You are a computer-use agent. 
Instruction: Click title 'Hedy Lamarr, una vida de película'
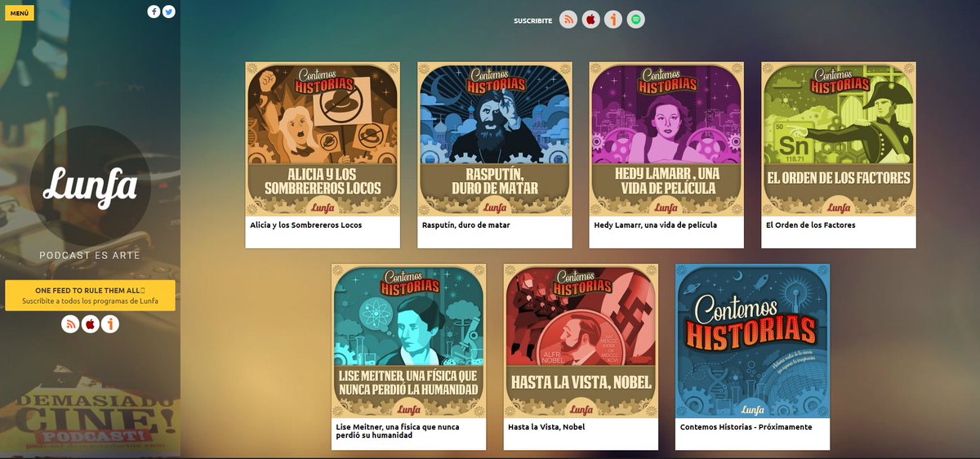(x=656, y=225)
